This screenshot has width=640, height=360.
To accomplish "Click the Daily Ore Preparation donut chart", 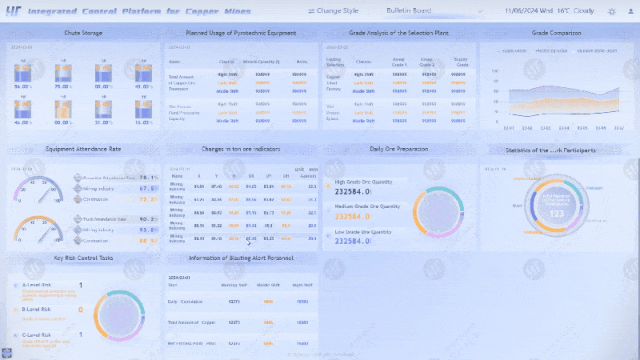I will click(x=438, y=212).
